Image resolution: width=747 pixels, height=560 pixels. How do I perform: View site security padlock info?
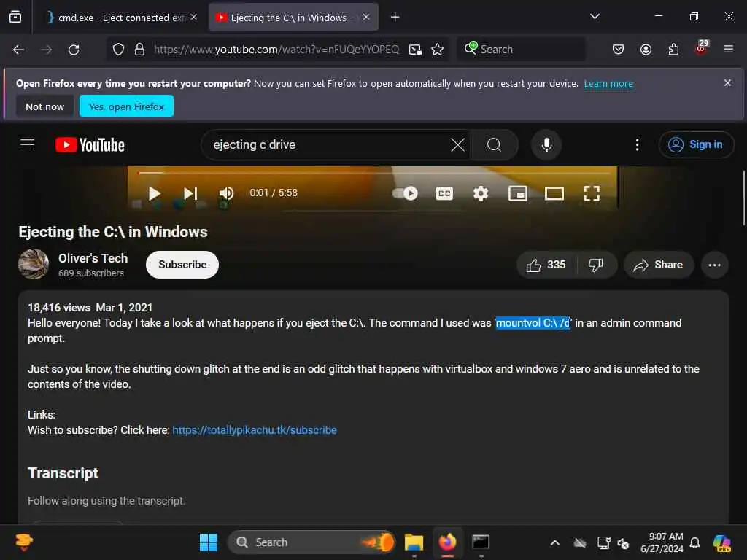click(x=139, y=50)
